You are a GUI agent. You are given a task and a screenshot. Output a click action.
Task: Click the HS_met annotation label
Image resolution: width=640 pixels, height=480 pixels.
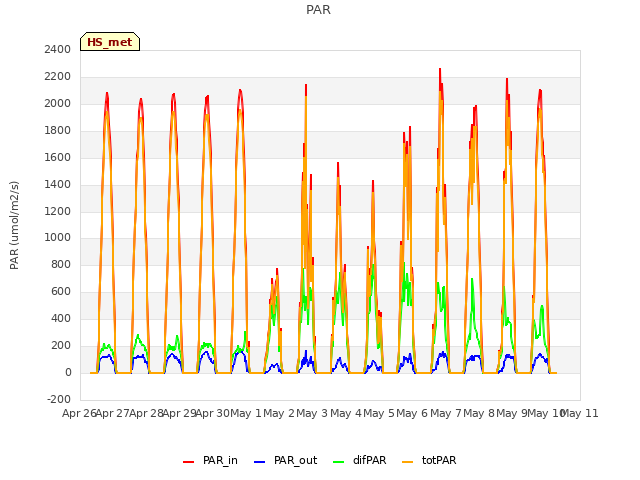(x=110, y=42)
